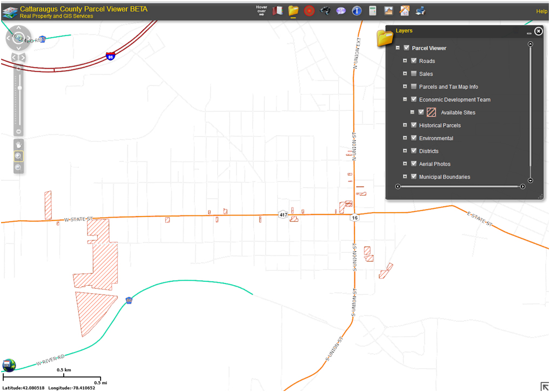Pan map left with navigation wheel arrow
Screen dimensions: 550x392
click(8, 38)
